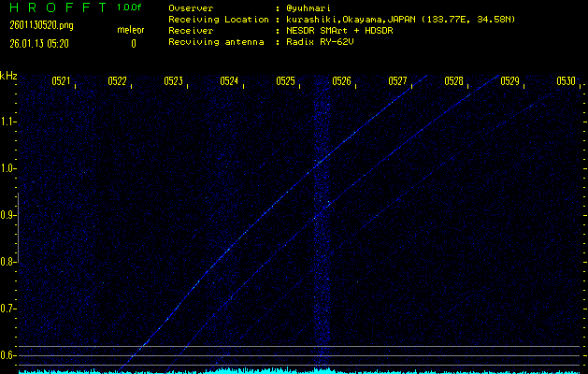Click the 26.01.13 05:20 timestamp
This screenshot has width=588, height=374.
pos(42,43)
